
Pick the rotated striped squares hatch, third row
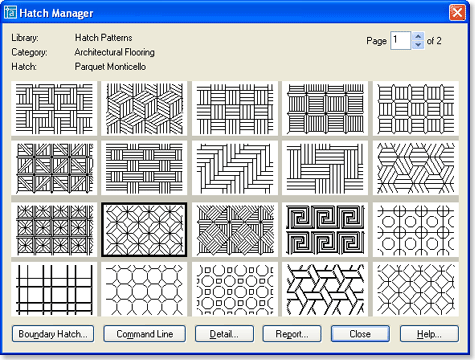(235, 230)
